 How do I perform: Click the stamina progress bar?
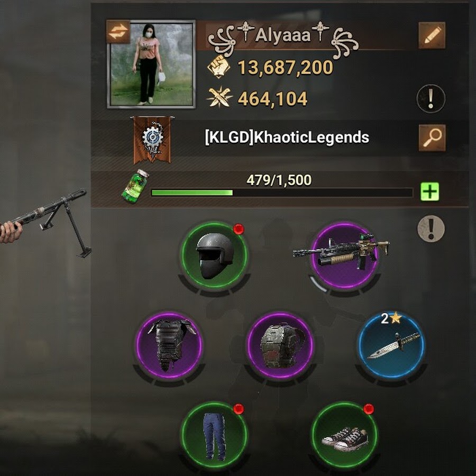click(282, 193)
